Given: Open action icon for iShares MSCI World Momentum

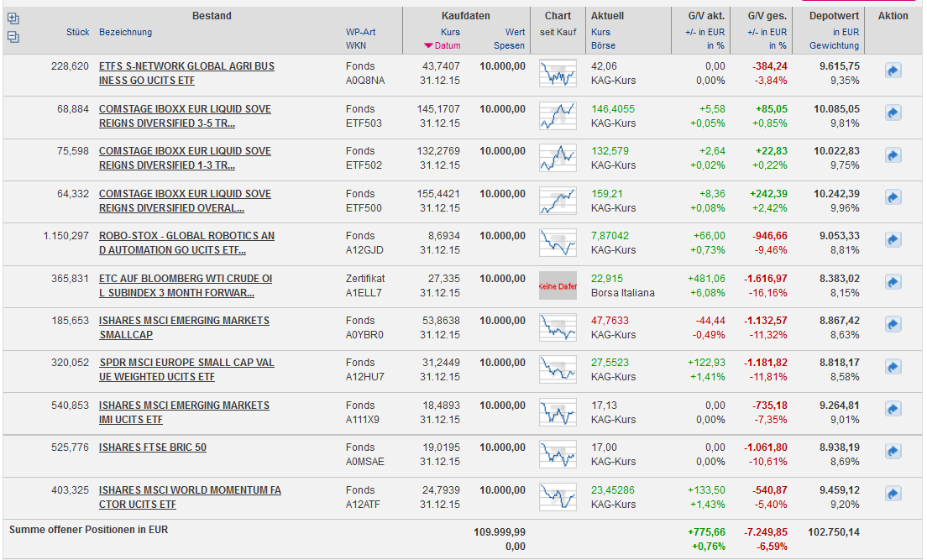Looking at the screenshot, I should click(893, 495).
